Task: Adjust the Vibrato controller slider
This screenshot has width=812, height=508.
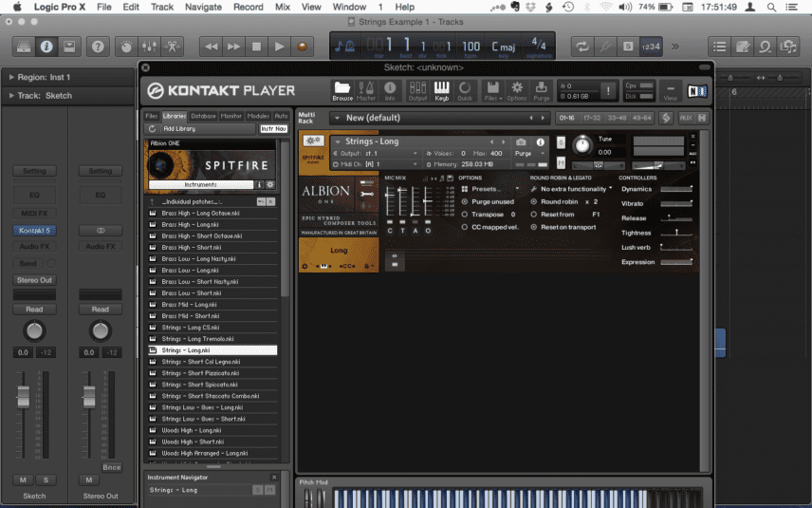Action: tap(676, 204)
